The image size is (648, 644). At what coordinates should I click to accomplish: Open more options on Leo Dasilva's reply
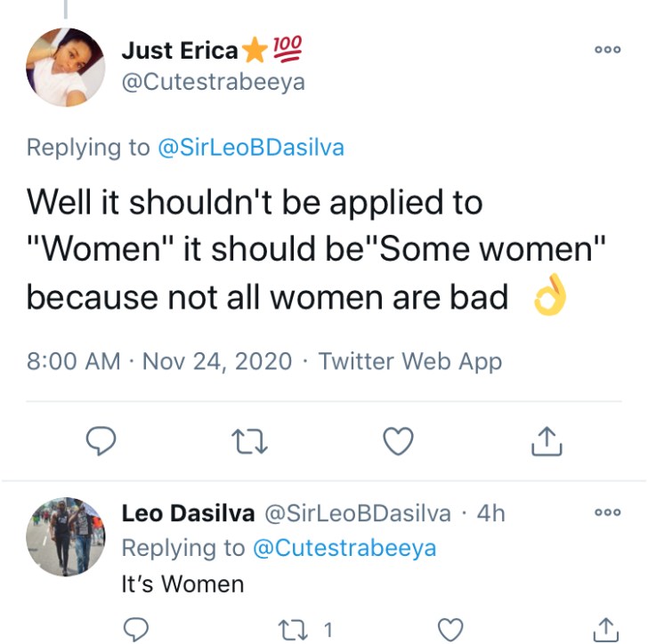pos(607,512)
